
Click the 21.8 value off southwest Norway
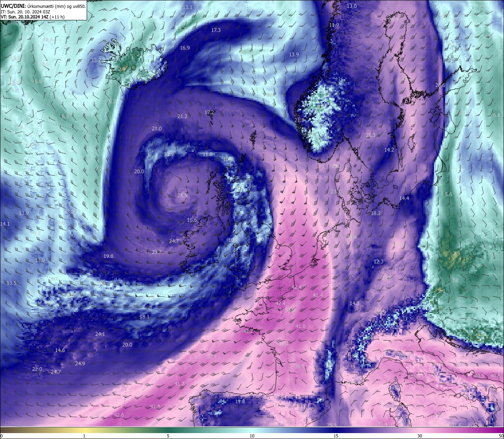pos(299,120)
